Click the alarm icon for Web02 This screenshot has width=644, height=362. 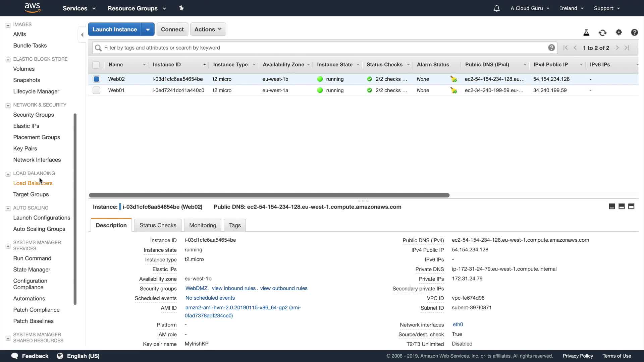[453, 79]
